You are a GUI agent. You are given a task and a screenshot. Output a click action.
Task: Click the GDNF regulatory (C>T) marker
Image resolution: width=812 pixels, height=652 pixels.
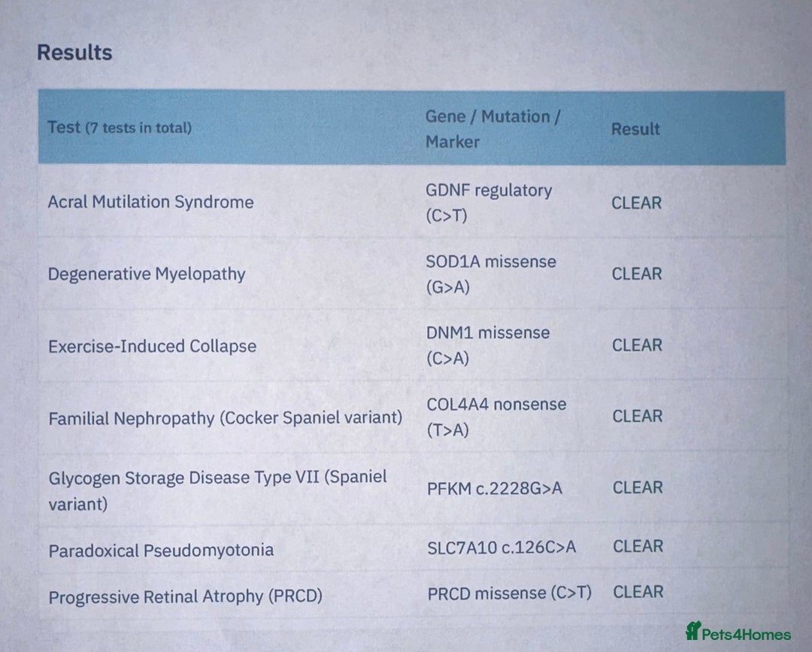click(489, 202)
